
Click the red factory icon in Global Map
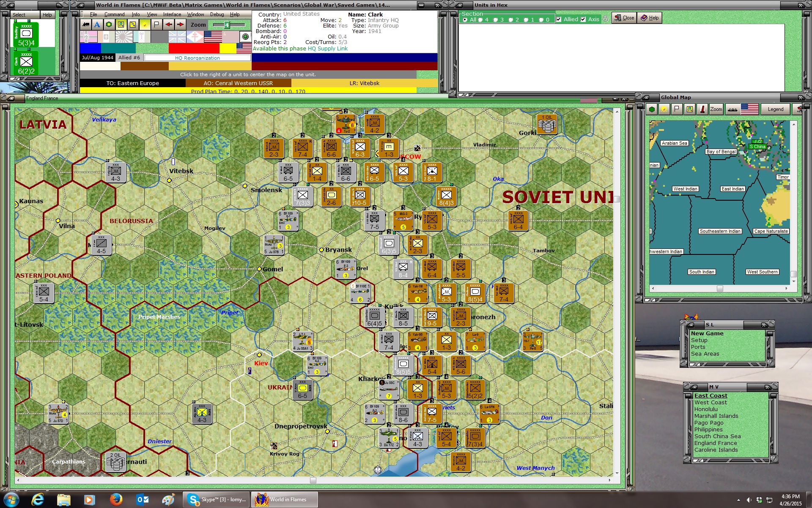click(702, 109)
